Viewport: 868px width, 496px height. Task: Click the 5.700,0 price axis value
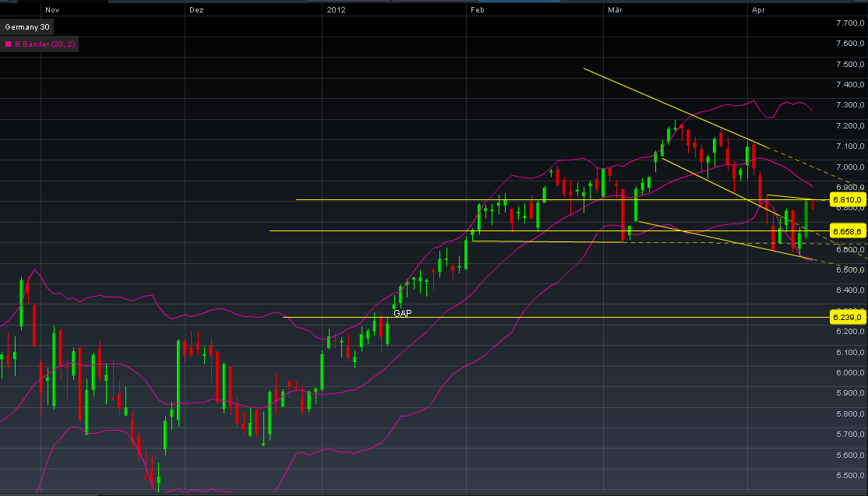tap(850, 434)
